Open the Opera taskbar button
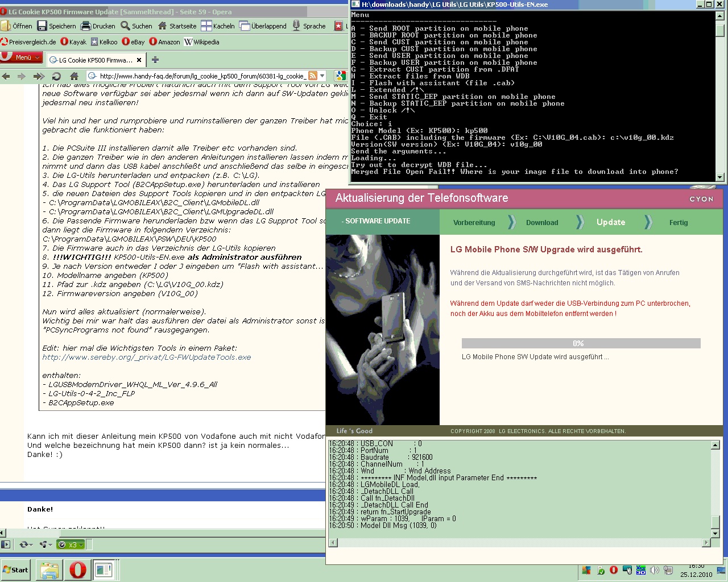The image size is (728, 582). click(78, 570)
